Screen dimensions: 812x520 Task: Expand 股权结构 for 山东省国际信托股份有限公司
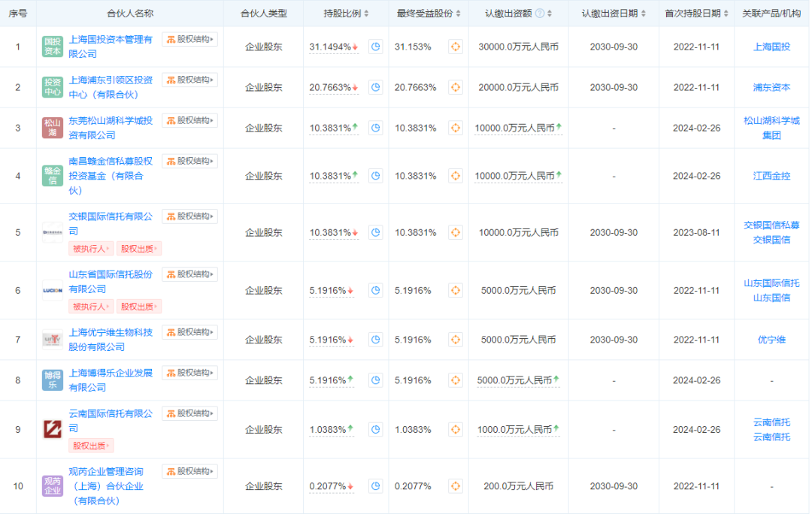[190, 275]
